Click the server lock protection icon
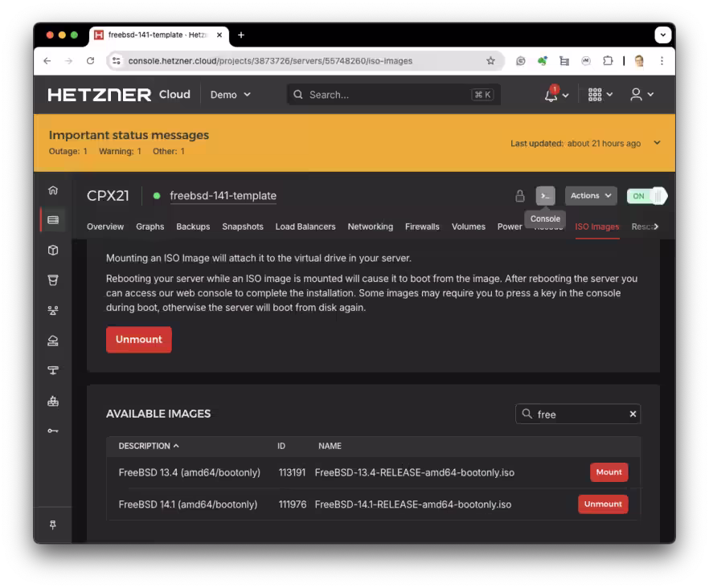This screenshot has width=709, height=588. pyautogui.click(x=520, y=195)
